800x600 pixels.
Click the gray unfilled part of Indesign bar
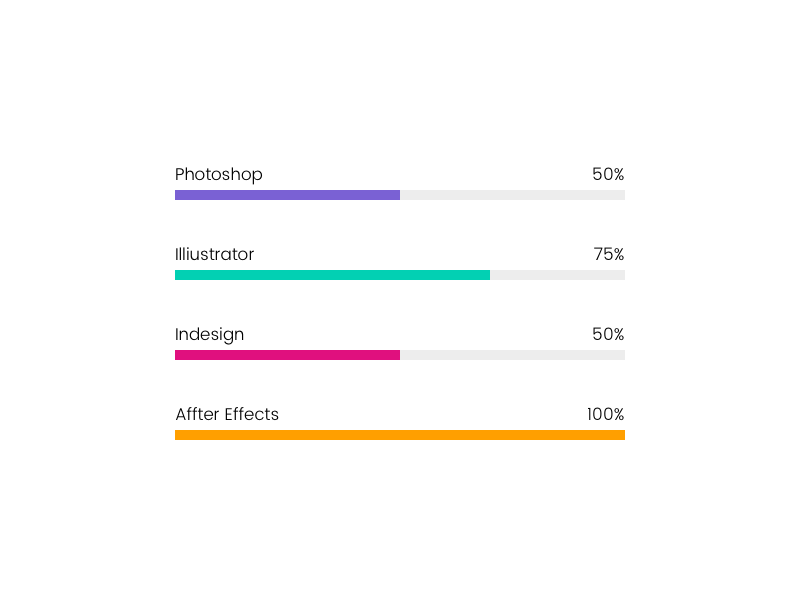click(512, 355)
